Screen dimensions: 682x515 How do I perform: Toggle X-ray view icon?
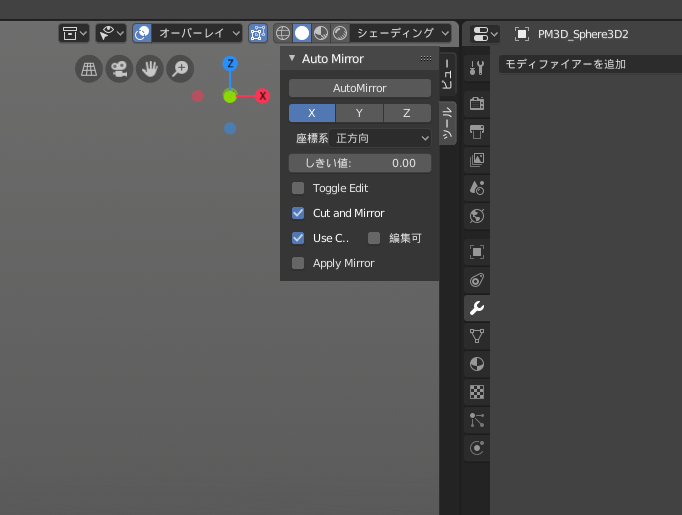pyautogui.click(x=258, y=33)
